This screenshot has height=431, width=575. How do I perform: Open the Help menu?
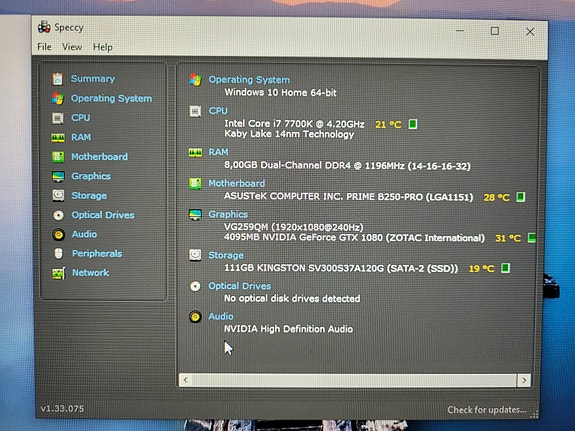103,47
